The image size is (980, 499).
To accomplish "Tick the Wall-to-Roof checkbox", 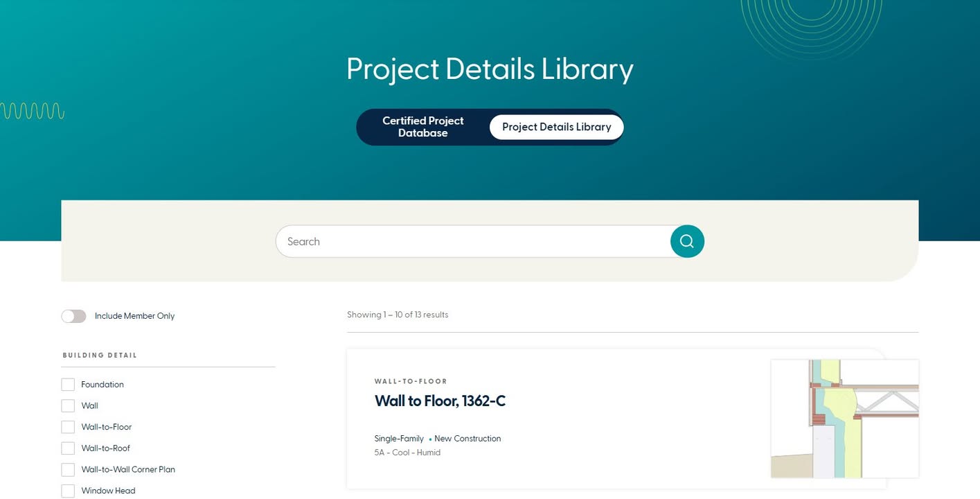I will (x=68, y=448).
